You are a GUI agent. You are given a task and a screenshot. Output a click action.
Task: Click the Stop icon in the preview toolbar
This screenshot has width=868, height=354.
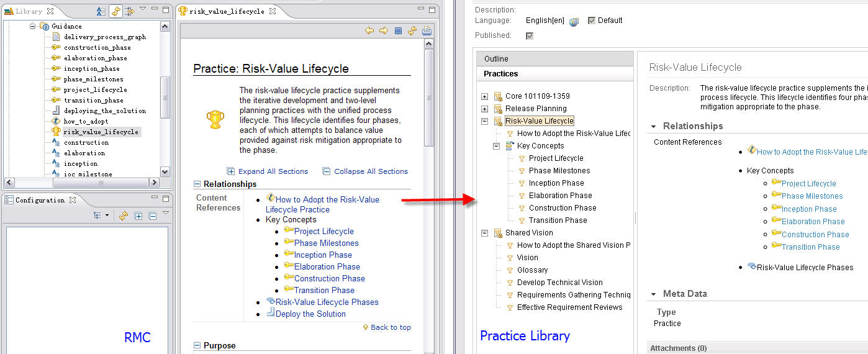coord(399,30)
